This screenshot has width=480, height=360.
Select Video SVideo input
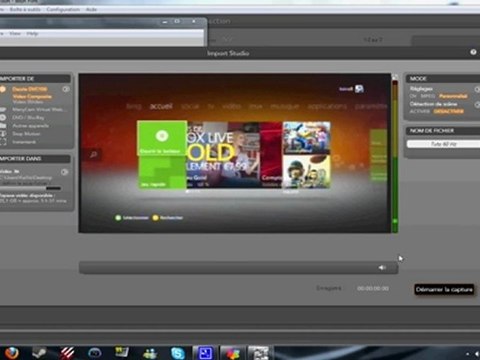[x=28, y=102]
